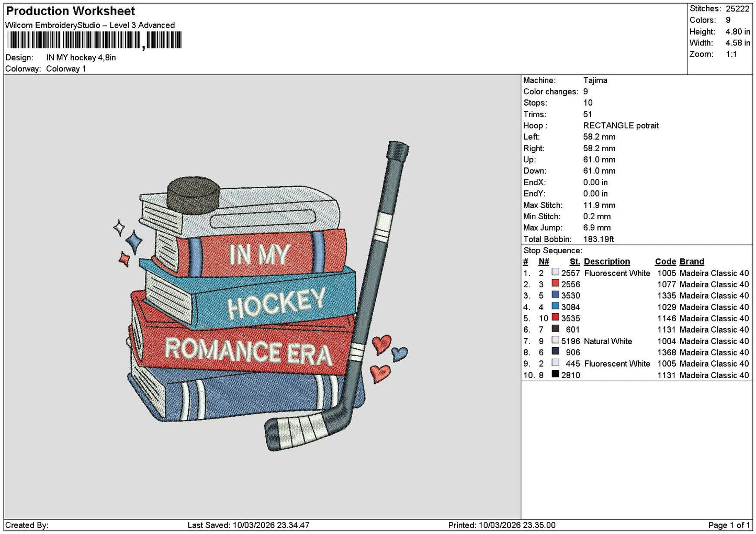Click the Trims value 51
756x534 pixels.
(x=588, y=115)
